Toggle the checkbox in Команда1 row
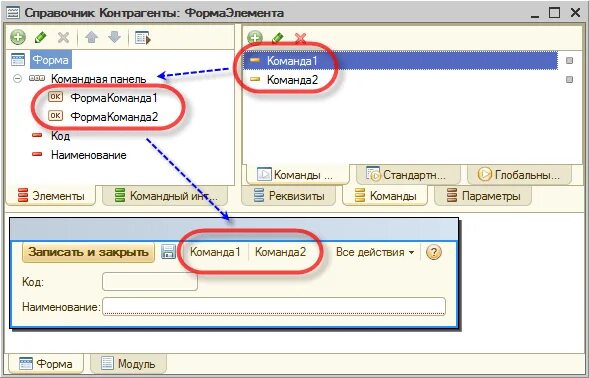The width and height of the screenshot is (589, 378). [569, 60]
